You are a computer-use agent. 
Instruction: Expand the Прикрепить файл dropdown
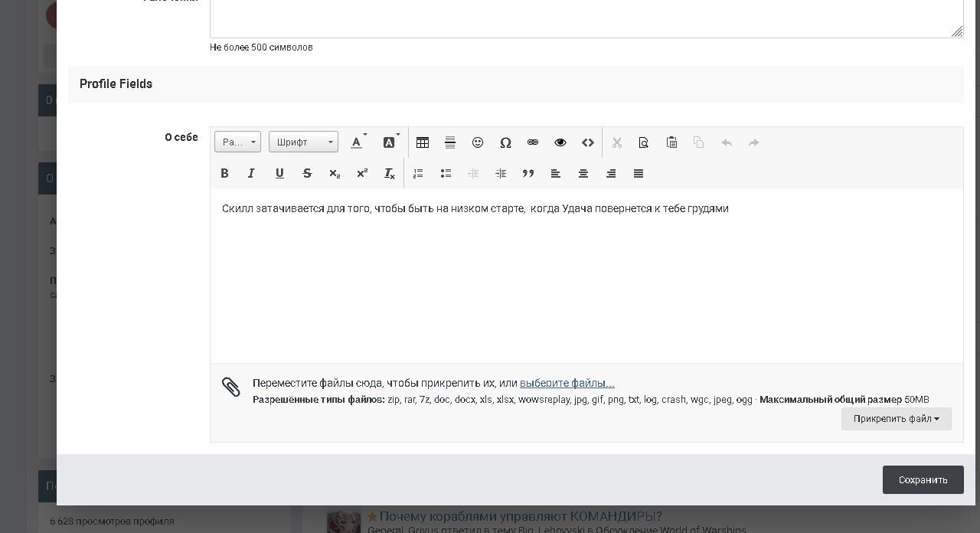tap(896, 419)
